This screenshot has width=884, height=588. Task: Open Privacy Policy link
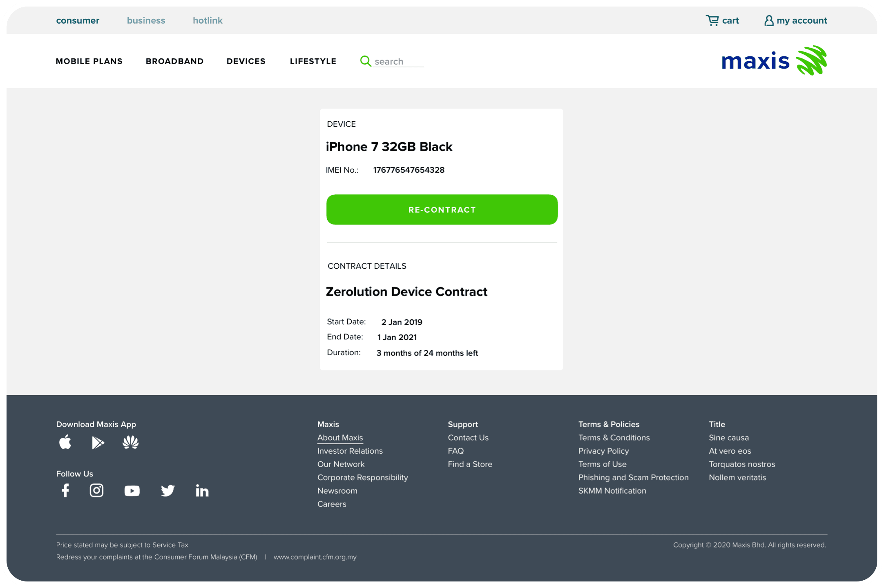click(x=604, y=451)
